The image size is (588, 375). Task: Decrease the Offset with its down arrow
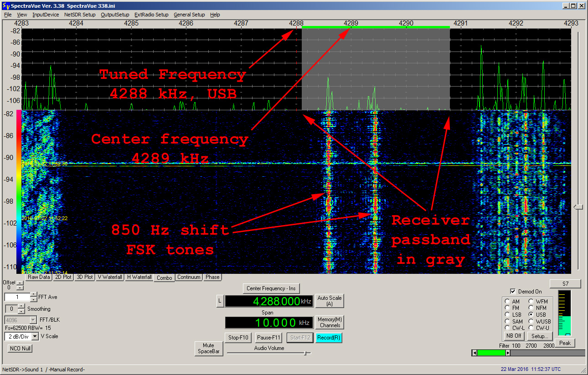point(20,288)
